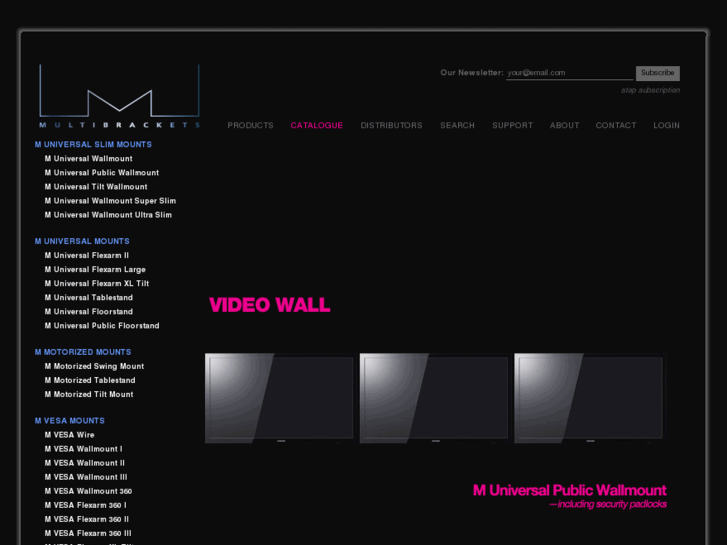Click the pink M Universal Public Wallmount title

569,490
